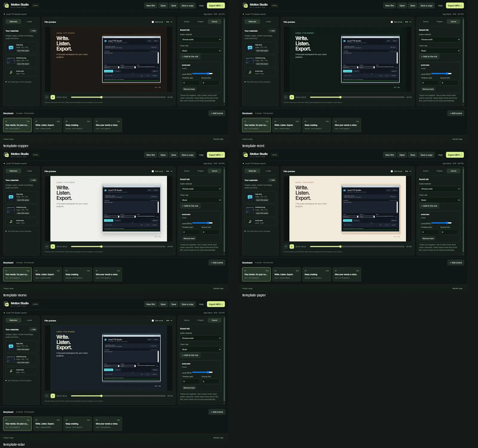Adjust score.wav Level slider in template-paper
Viewport: 478px width, 448px height.
coord(442,223)
